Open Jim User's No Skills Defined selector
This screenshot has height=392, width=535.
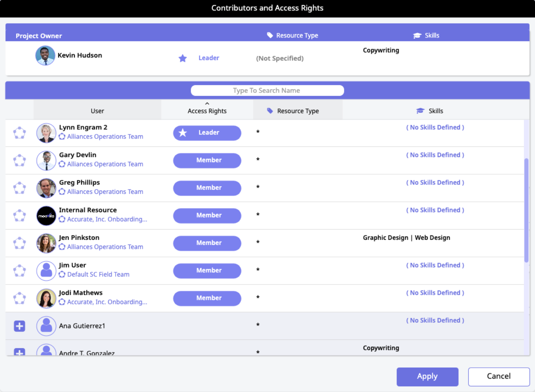point(435,265)
